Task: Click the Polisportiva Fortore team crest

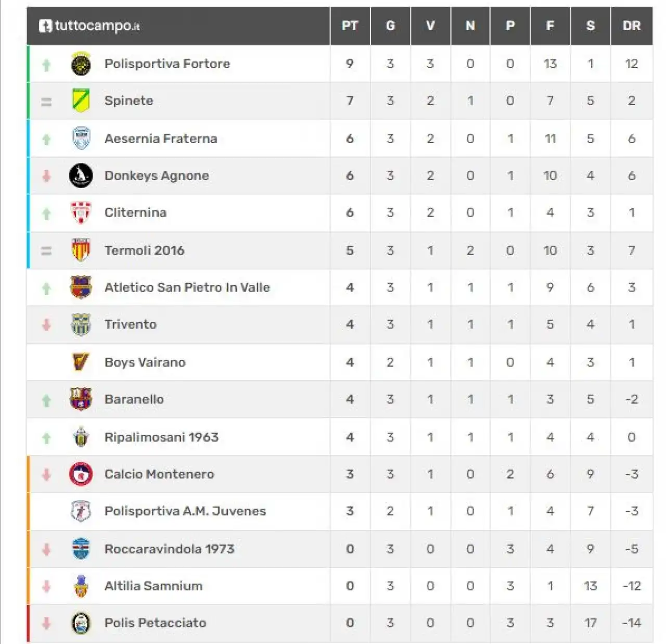Action: tap(81, 64)
